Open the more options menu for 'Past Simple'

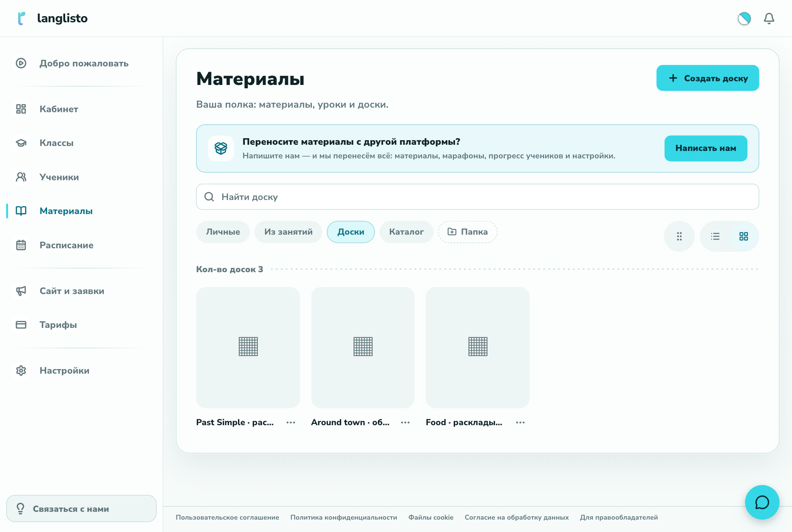tap(291, 422)
